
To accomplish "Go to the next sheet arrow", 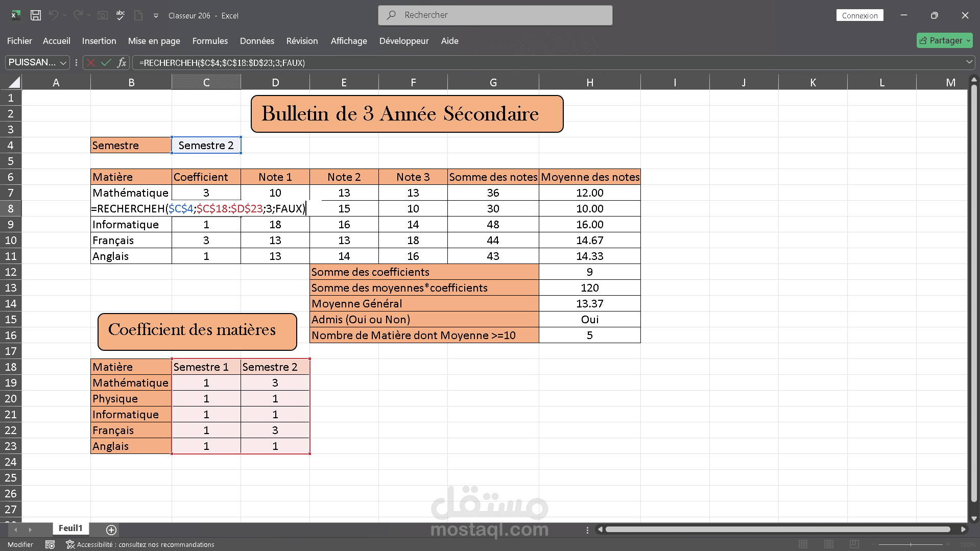I will point(30,530).
